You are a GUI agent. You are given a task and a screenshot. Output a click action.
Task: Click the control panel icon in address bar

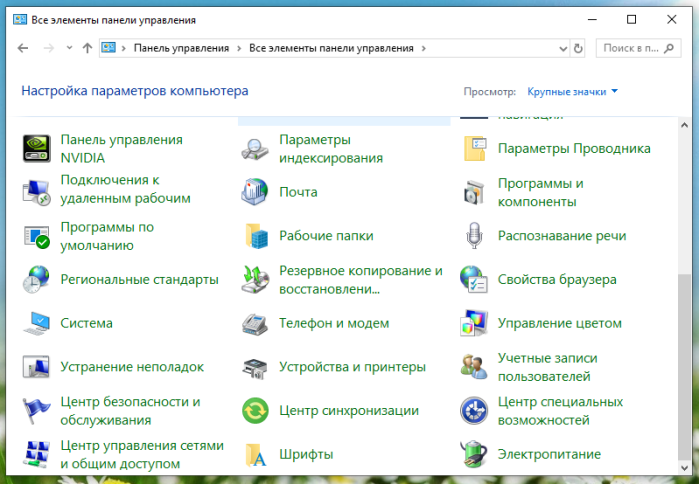108,47
